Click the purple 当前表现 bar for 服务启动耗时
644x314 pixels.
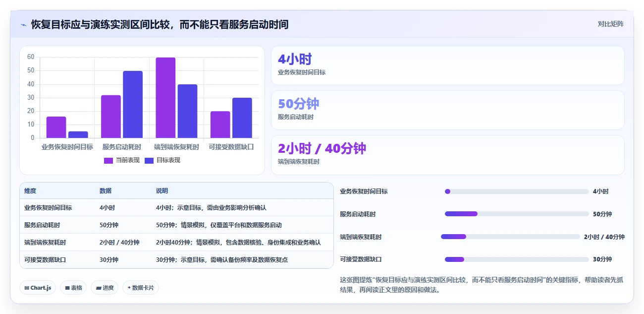pyautogui.click(x=111, y=117)
